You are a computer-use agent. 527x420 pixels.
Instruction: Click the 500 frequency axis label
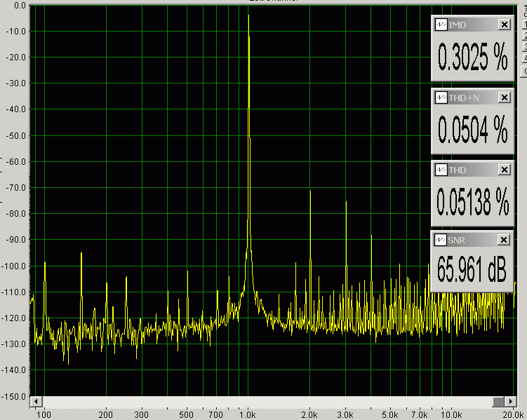coord(186,414)
